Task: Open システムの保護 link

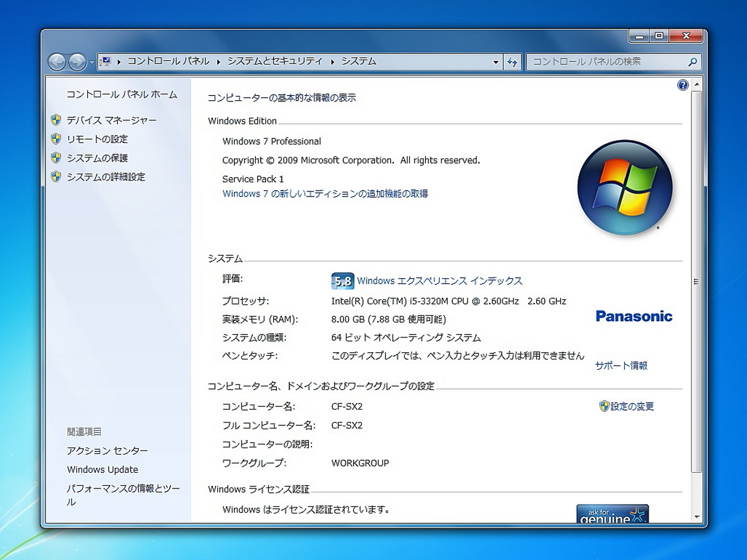Action: 97,158
